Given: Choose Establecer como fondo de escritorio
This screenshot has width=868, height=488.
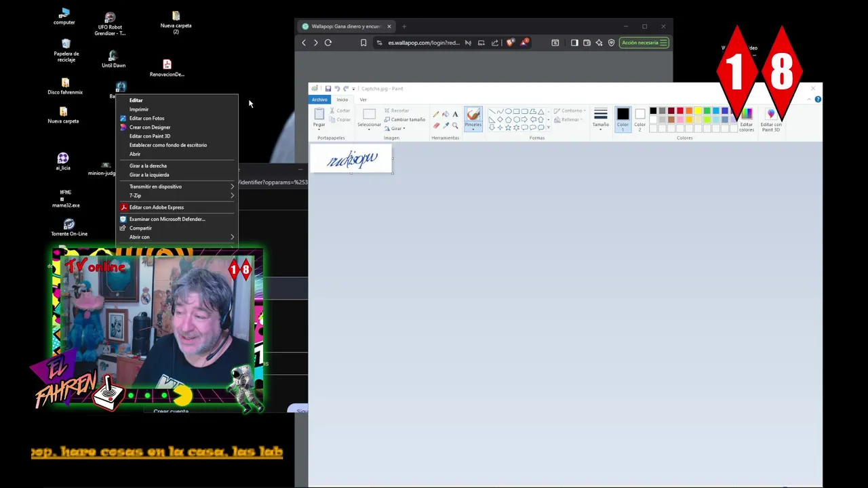Looking at the screenshot, I should (x=177, y=145).
